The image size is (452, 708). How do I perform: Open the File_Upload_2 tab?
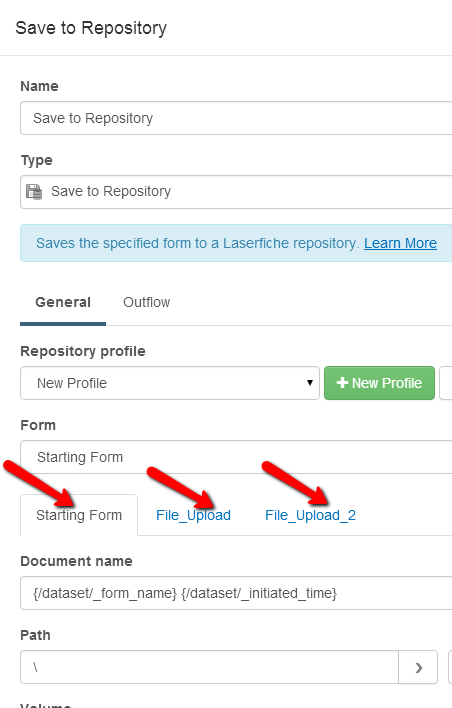pyautogui.click(x=310, y=515)
